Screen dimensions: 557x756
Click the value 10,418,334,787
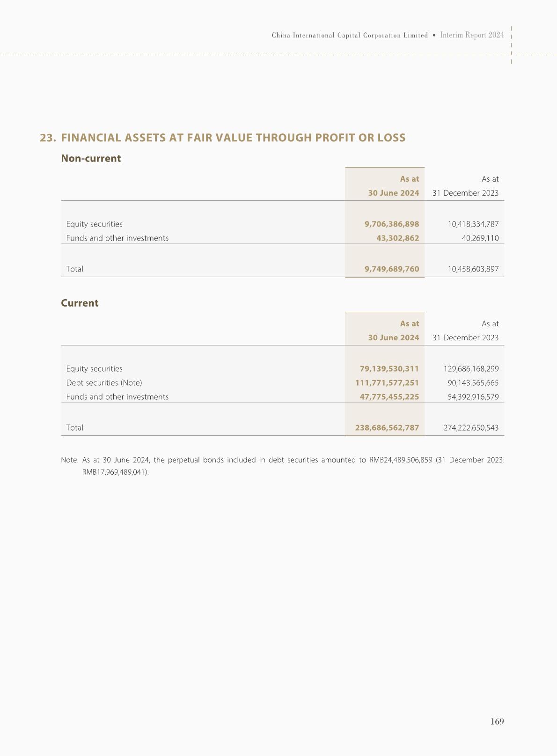coord(473,224)
